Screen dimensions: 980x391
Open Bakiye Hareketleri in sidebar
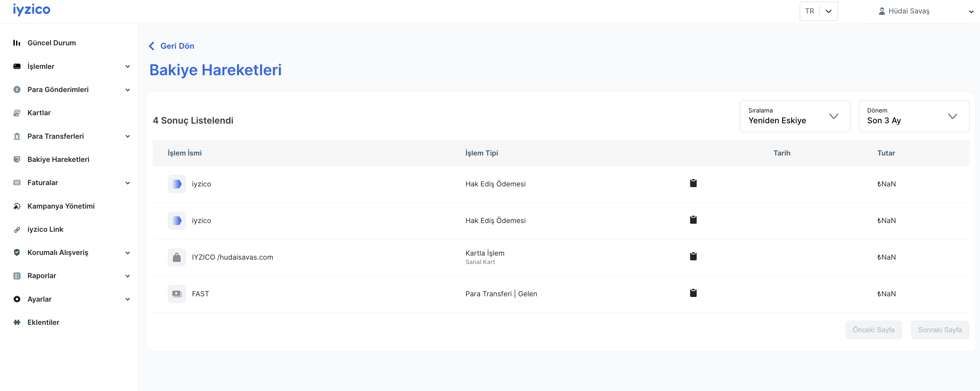(x=58, y=160)
